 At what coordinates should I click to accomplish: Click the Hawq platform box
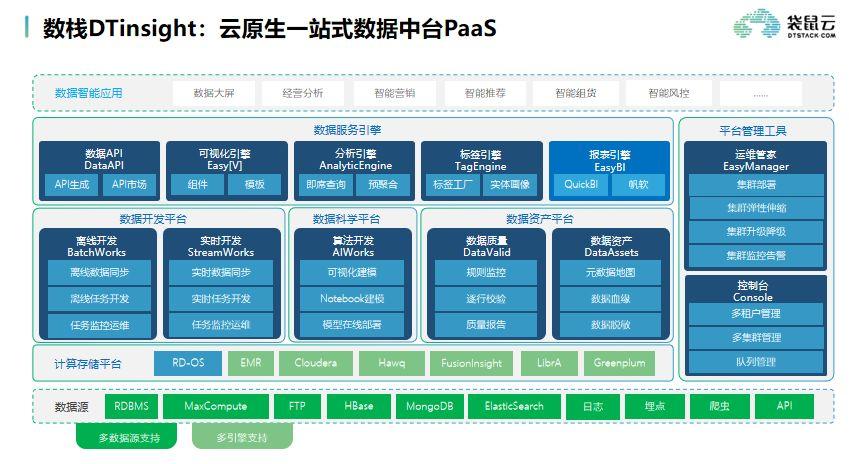(391, 363)
